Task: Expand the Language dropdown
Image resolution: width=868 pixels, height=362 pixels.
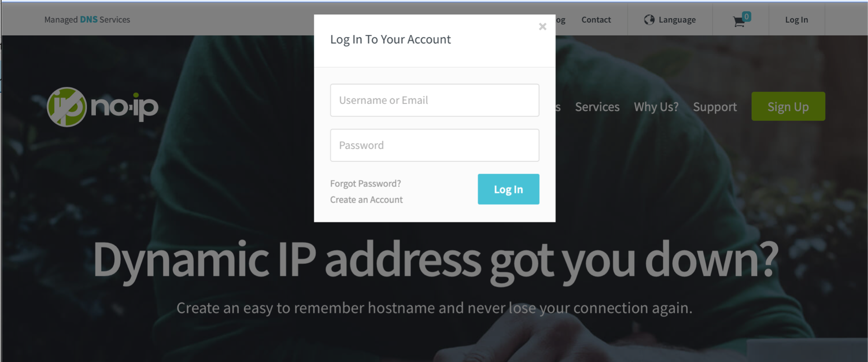Action: tap(670, 19)
